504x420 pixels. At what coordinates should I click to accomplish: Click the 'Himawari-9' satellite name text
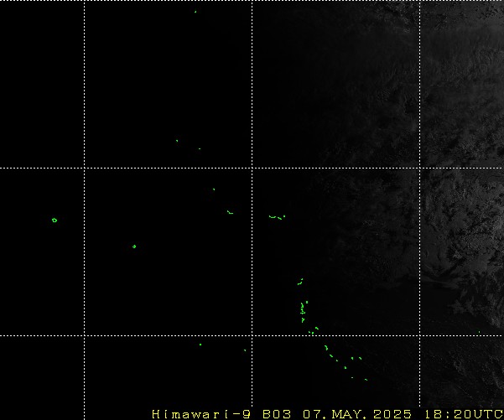[x=201, y=414]
